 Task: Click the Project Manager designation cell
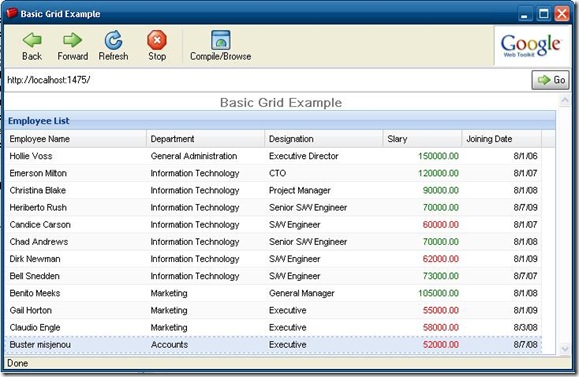pos(299,190)
